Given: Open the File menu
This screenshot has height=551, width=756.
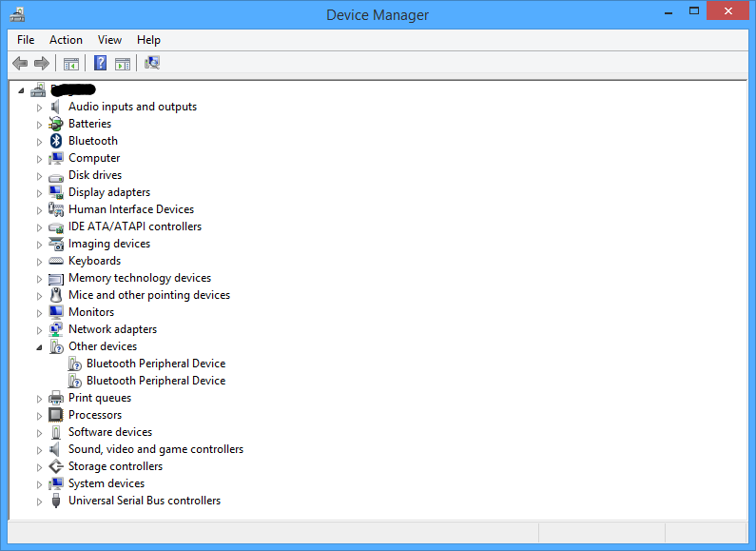Looking at the screenshot, I should tap(26, 40).
